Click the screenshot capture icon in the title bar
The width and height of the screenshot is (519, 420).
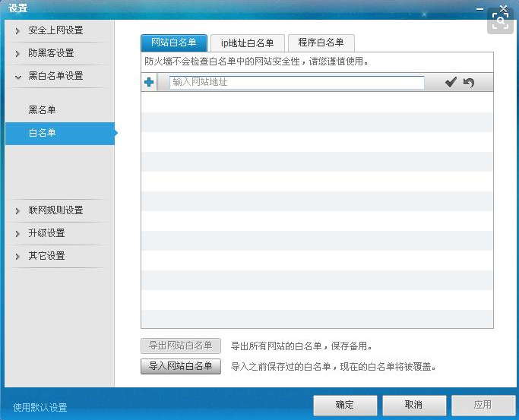pos(499,20)
